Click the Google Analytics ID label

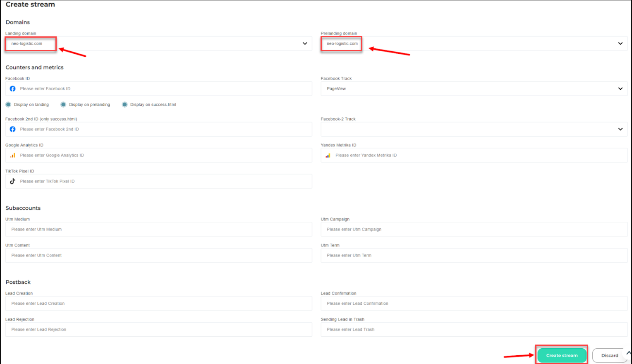click(24, 145)
